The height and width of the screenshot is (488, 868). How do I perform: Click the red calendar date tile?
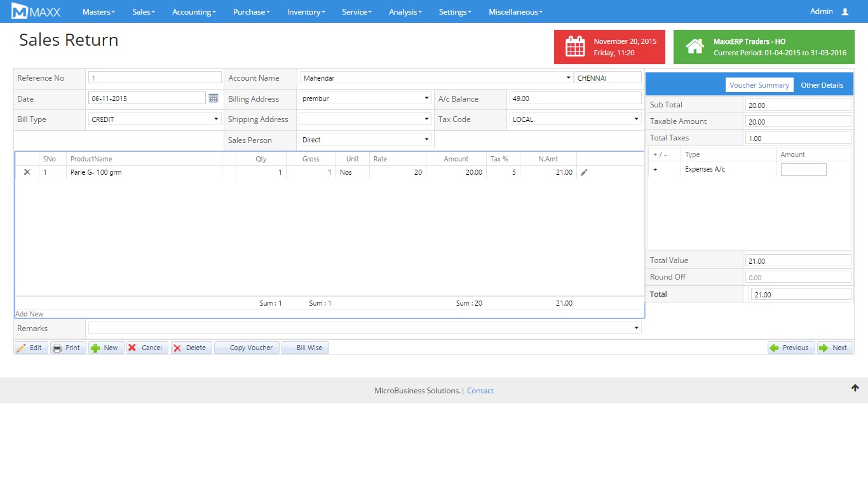point(609,47)
